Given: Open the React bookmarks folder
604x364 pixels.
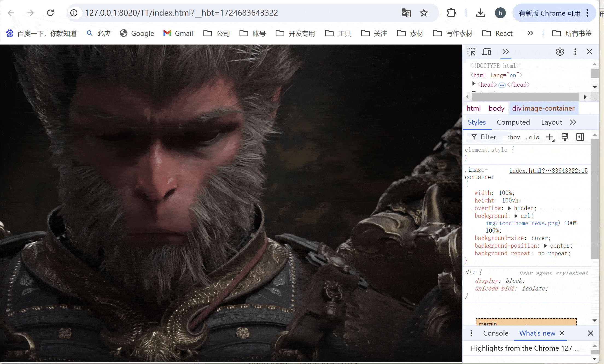Looking at the screenshot, I should coord(497,33).
